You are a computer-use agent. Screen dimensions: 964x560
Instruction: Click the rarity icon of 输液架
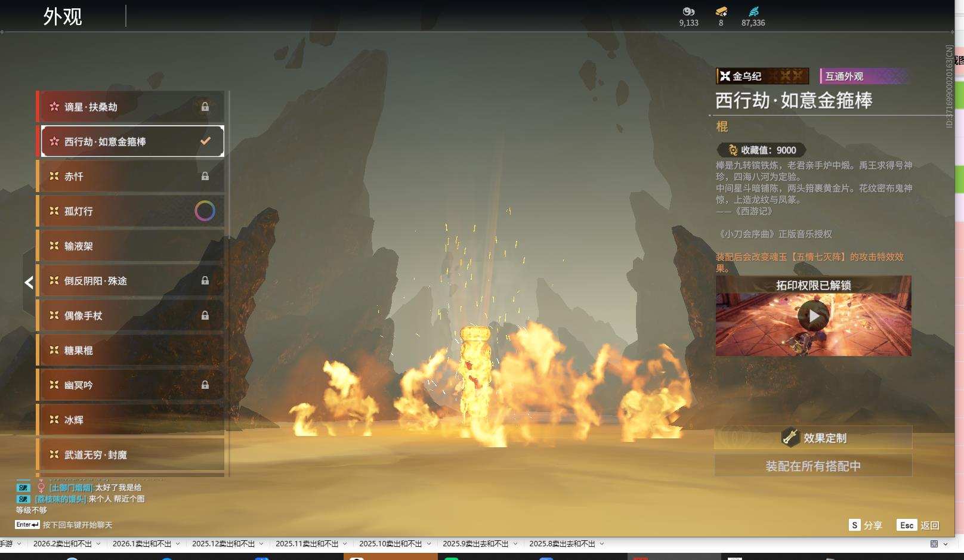click(x=54, y=246)
